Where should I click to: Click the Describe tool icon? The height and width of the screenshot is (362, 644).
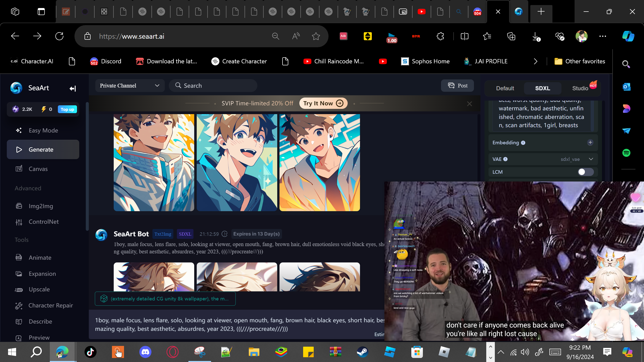19,322
